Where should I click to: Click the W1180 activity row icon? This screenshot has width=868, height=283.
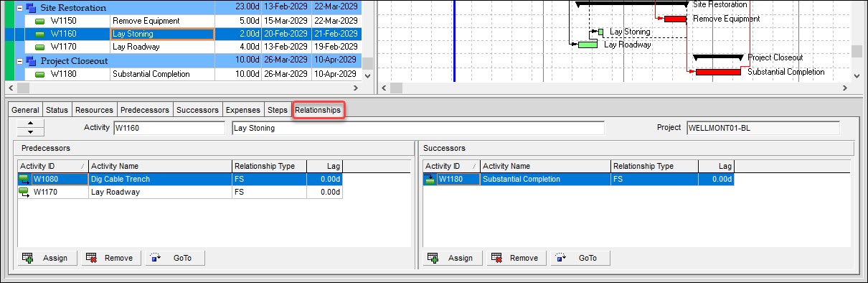coord(40,74)
